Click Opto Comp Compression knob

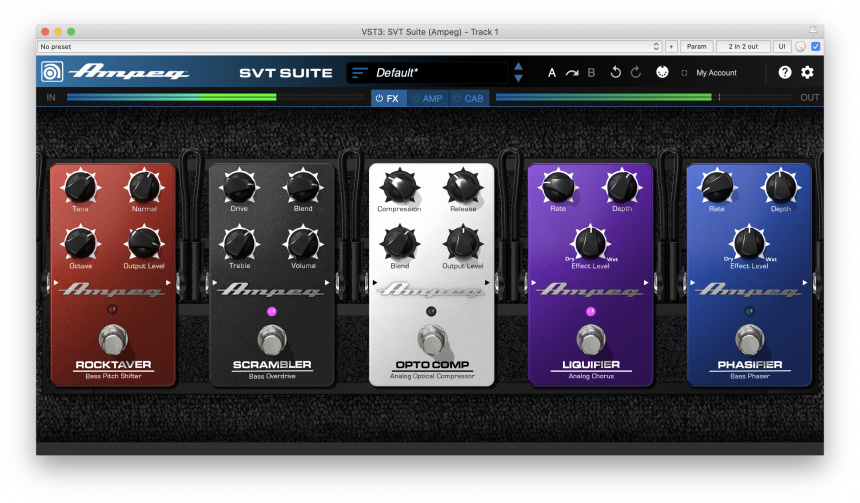(x=399, y=186)
